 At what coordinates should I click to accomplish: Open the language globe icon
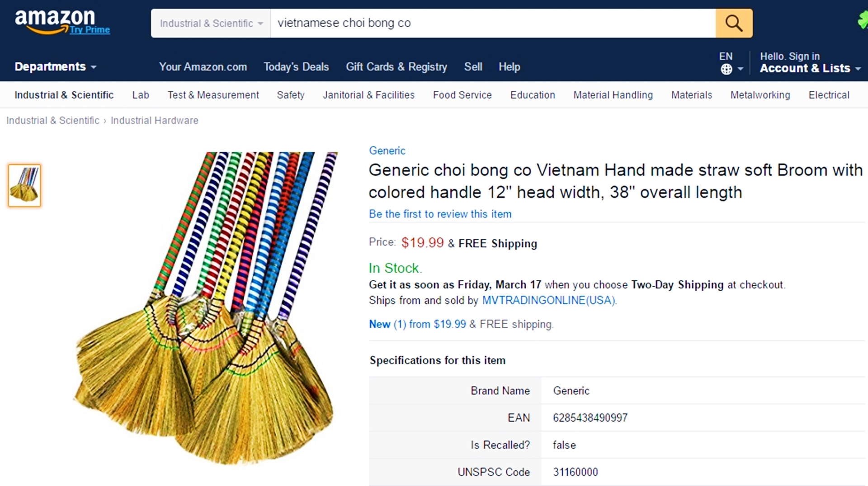pos(727,69)
